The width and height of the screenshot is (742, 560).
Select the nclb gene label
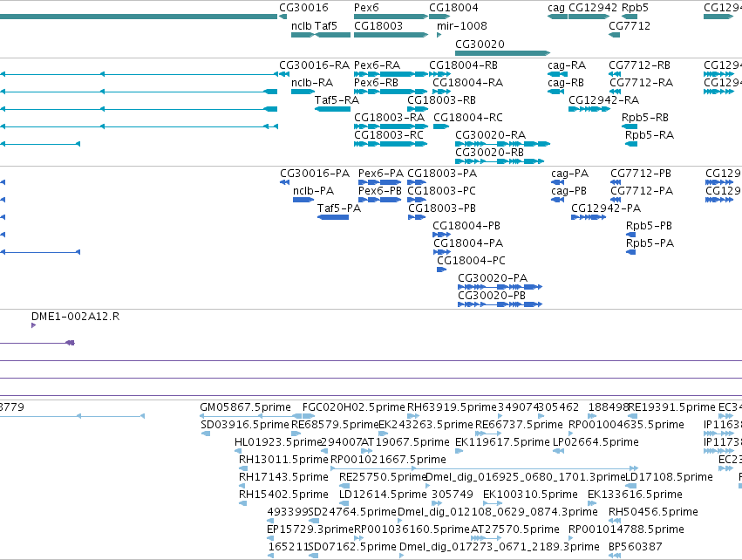click(302, 25)
